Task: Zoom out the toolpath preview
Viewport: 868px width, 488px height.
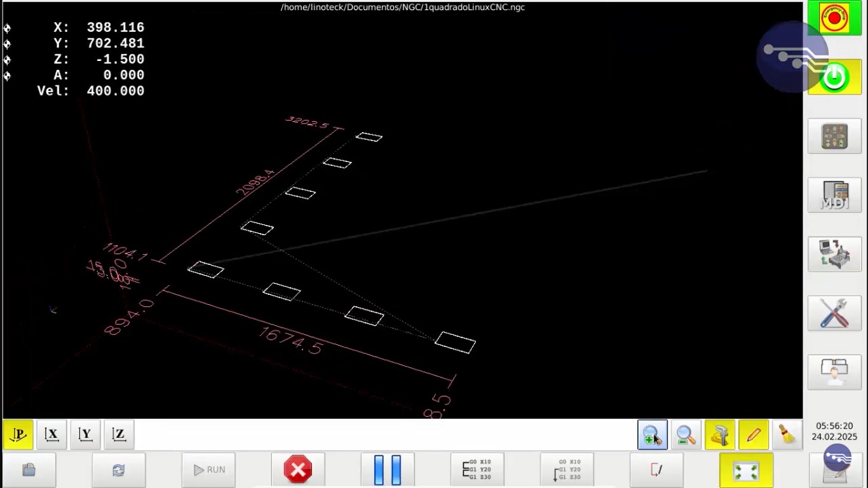Action: [686, 435]
